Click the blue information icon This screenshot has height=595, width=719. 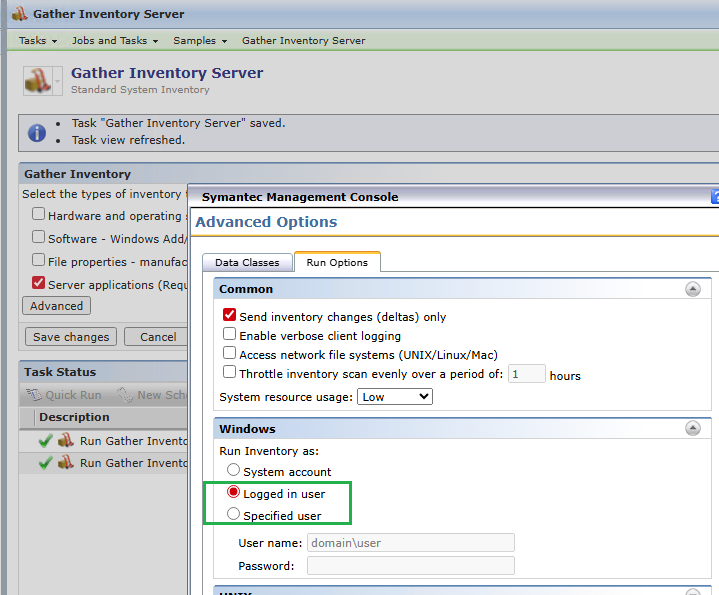click(x=37, y=133)
